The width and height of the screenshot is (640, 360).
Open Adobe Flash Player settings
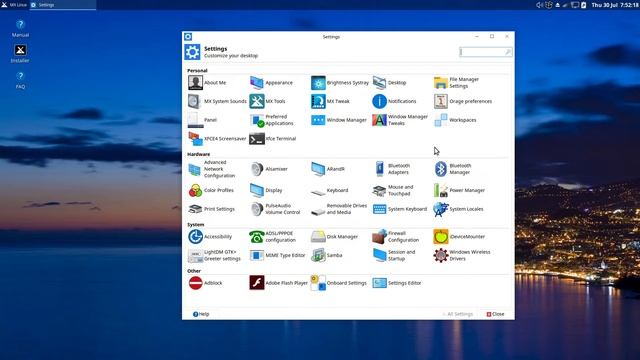click(279, 283)
